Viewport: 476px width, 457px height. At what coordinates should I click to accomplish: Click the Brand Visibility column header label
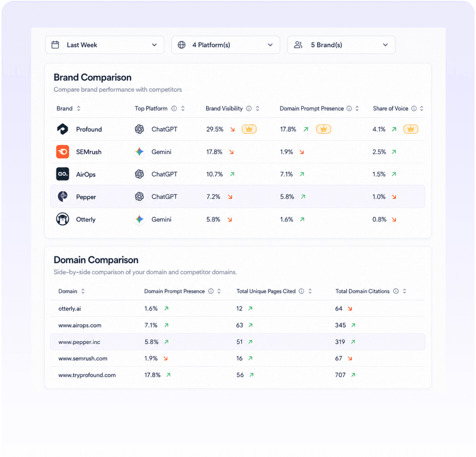pyautogui.click(x=224, y=108)
